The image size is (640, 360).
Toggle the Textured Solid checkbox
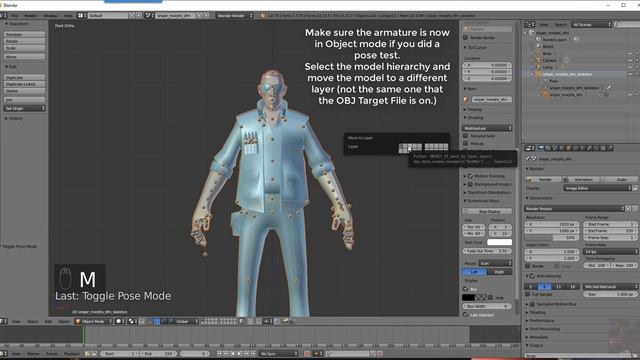coord(466,136)
